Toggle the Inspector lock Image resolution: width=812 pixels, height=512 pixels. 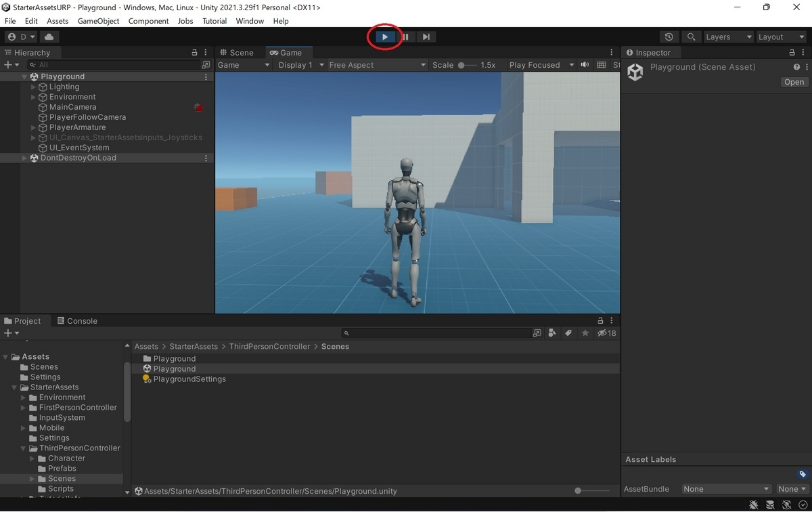[x=792, y=52]
